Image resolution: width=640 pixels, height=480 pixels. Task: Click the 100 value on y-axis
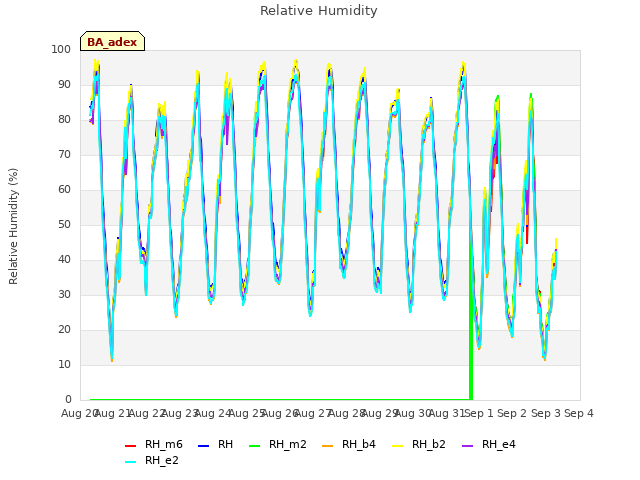tap(61, 50)
